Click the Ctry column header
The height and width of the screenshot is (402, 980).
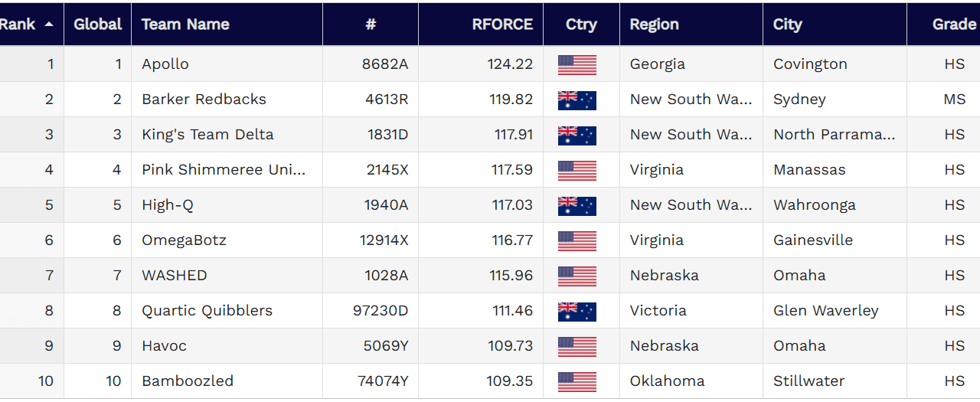click(x=581, y=25)
